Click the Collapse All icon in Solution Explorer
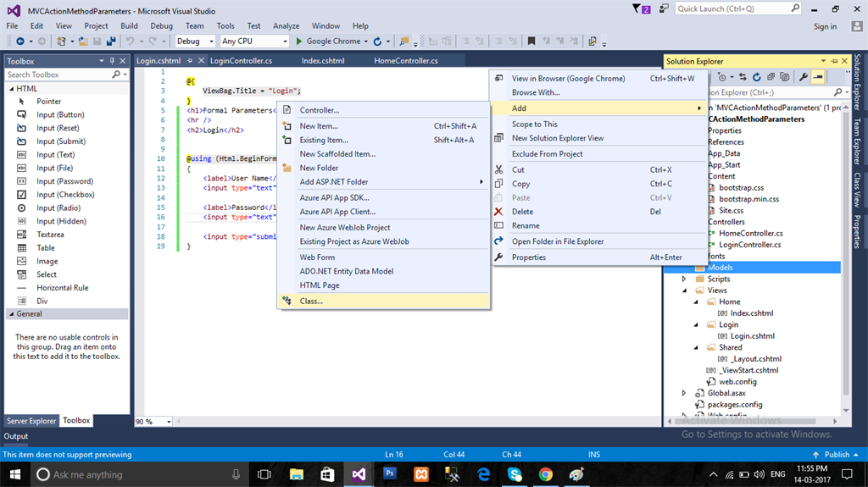868x487 pixels. pos(770,77)
